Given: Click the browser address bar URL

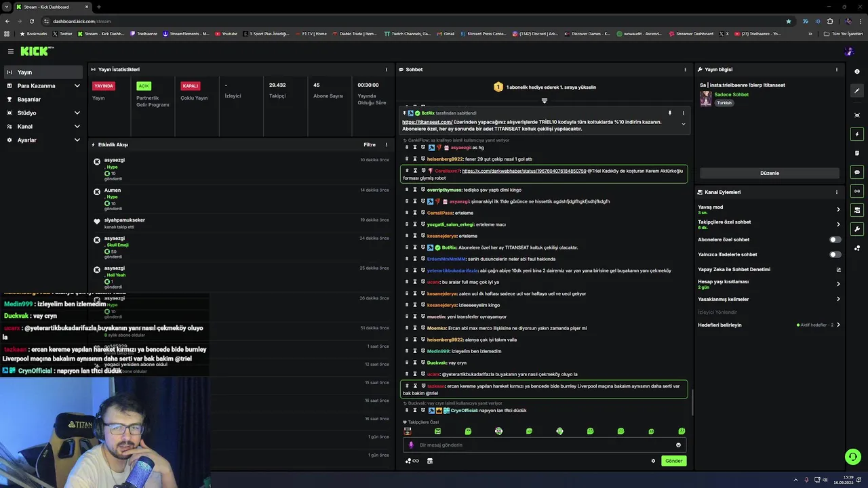Looking at the screenshot, I should coord(82,21).
